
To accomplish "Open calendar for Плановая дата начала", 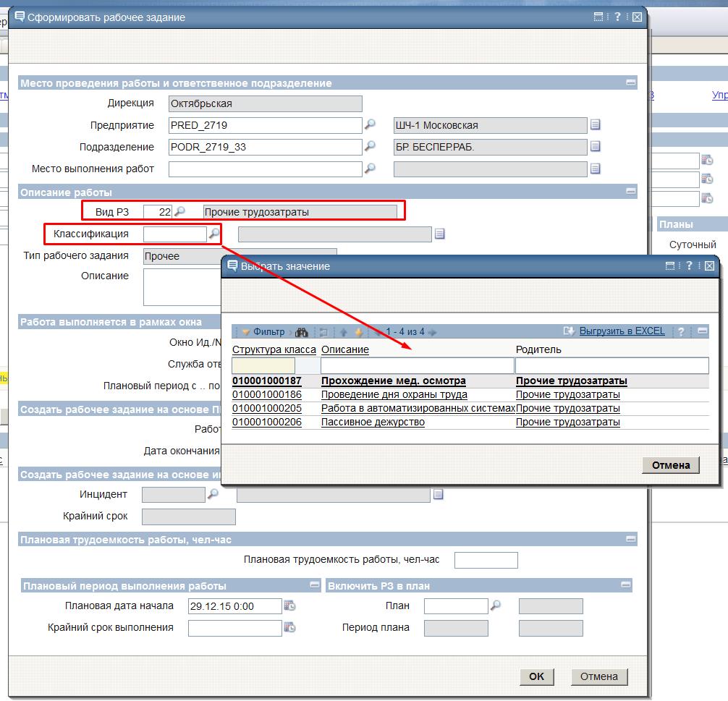I will click(x=289, y=606).
